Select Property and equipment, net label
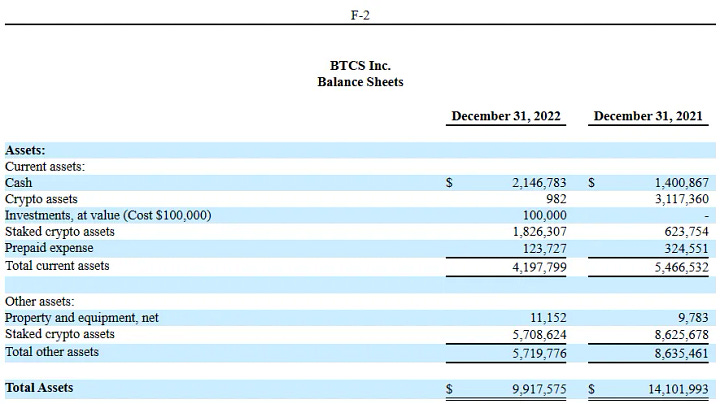The height and width of the screenshot is (404, 720). coord(82,318)
